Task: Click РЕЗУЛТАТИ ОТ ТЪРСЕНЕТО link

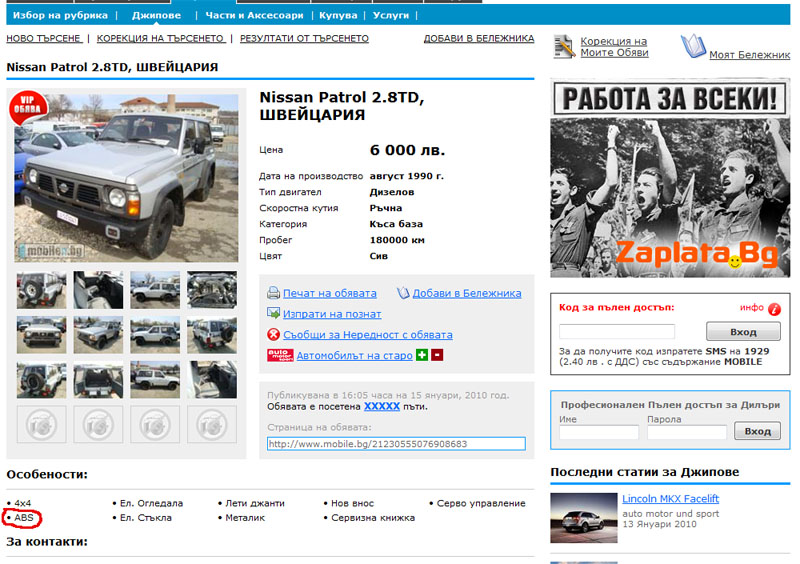Action: 304,38
